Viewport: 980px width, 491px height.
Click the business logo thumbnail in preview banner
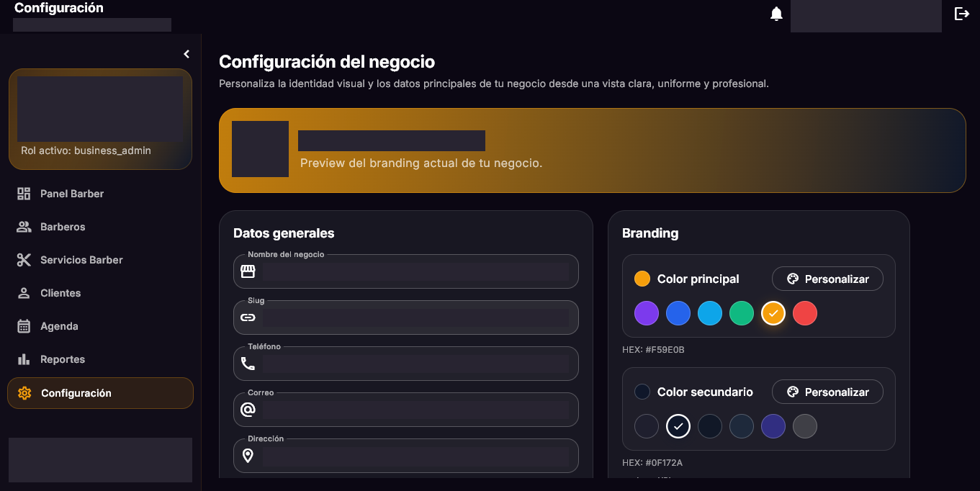[260, 149]
